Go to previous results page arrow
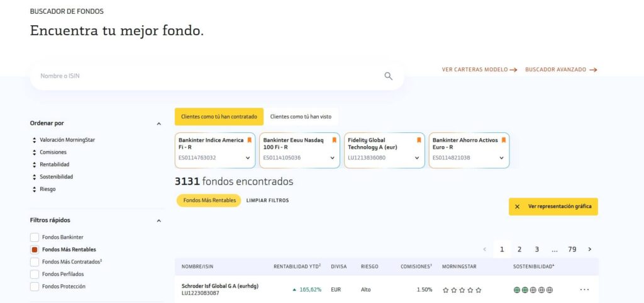 point(485,249)
